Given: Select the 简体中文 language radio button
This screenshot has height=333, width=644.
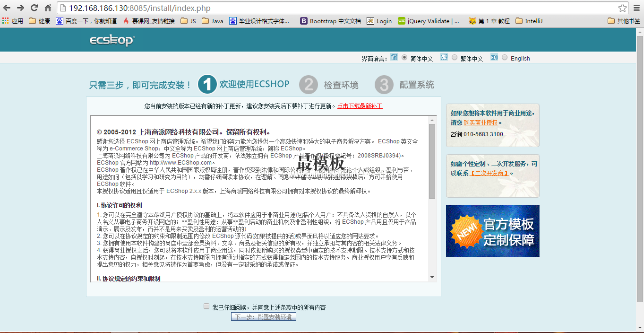Looking at the screenshot, I should point(404,58).
